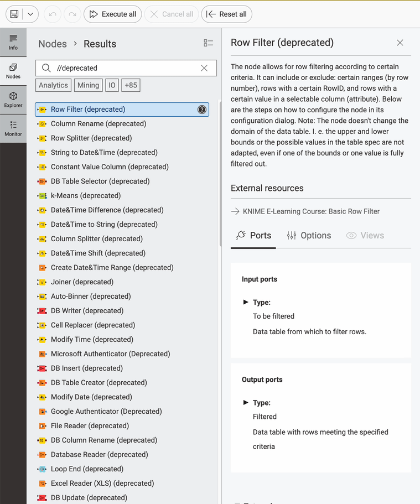The image size is (420, 504).
Task: Toggle node list display mode icon
Action: [x=208, y=44]
